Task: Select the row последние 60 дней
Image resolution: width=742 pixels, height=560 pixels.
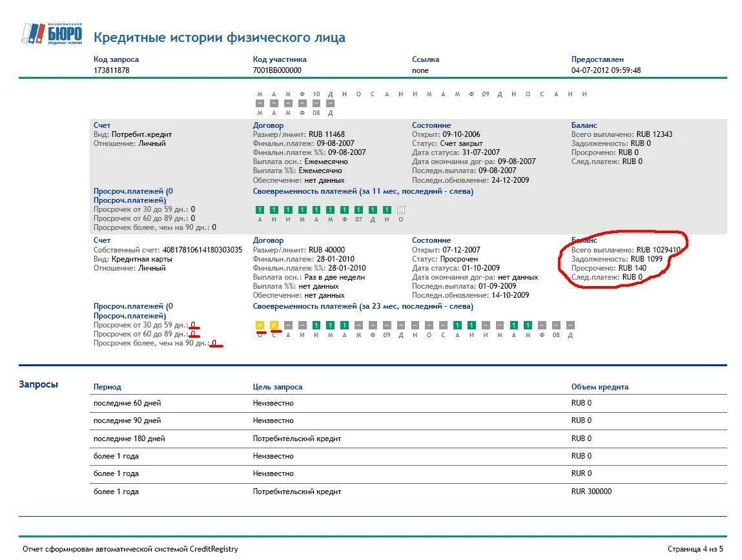Action: tap(408, 403)
